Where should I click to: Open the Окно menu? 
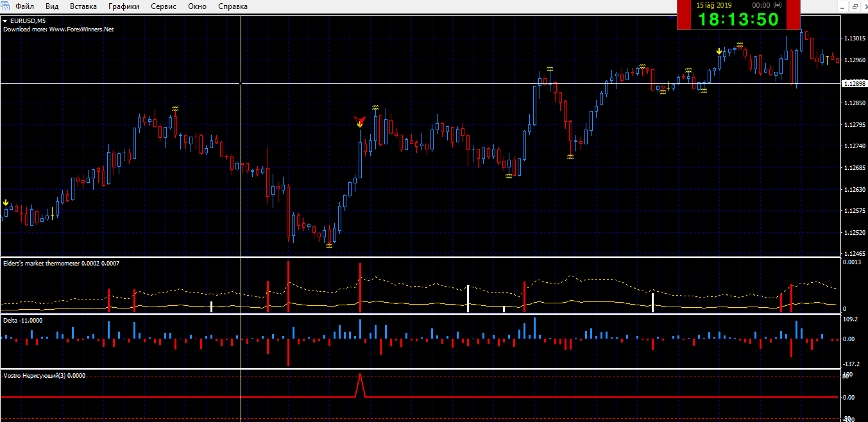(198, 6)
